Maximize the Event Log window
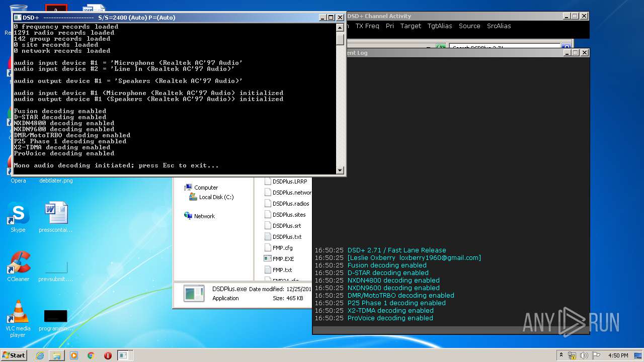 (575, 52)
